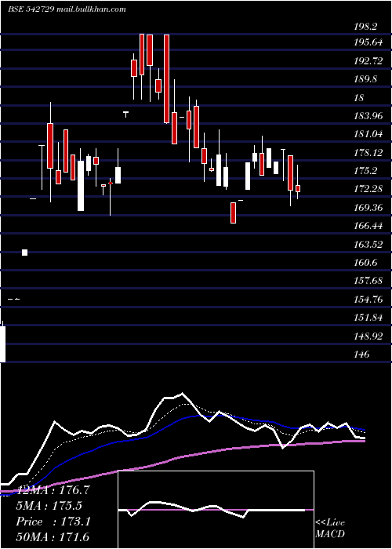Click the 157.68 price level label
This screenshot has width=392, height=549.
368,281
